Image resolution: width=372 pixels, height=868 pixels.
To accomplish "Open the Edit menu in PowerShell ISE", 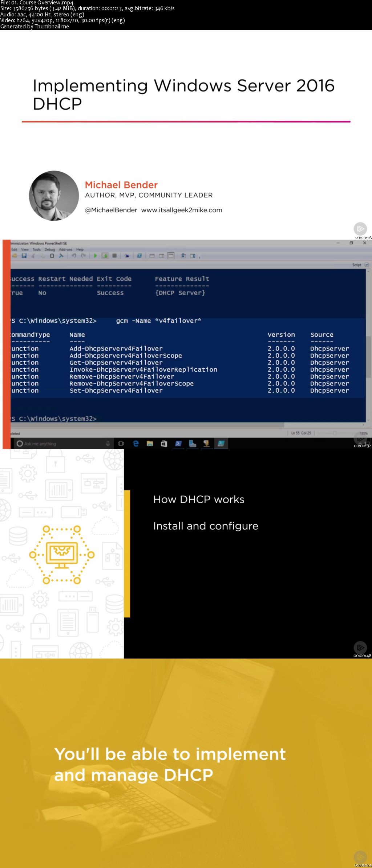I will (14, 249).
